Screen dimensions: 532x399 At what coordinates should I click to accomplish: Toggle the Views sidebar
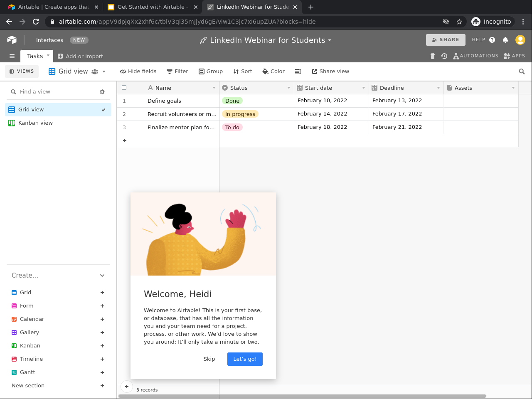click(x=22, y=71)
